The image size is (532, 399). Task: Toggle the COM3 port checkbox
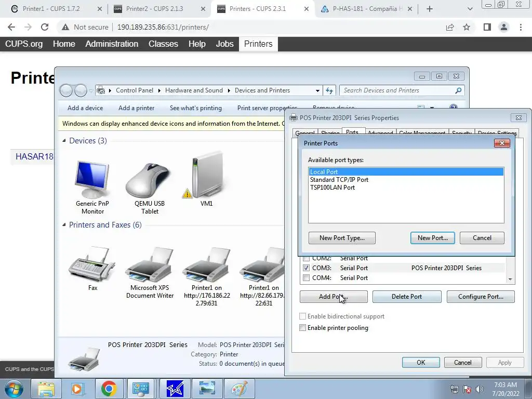306,268
